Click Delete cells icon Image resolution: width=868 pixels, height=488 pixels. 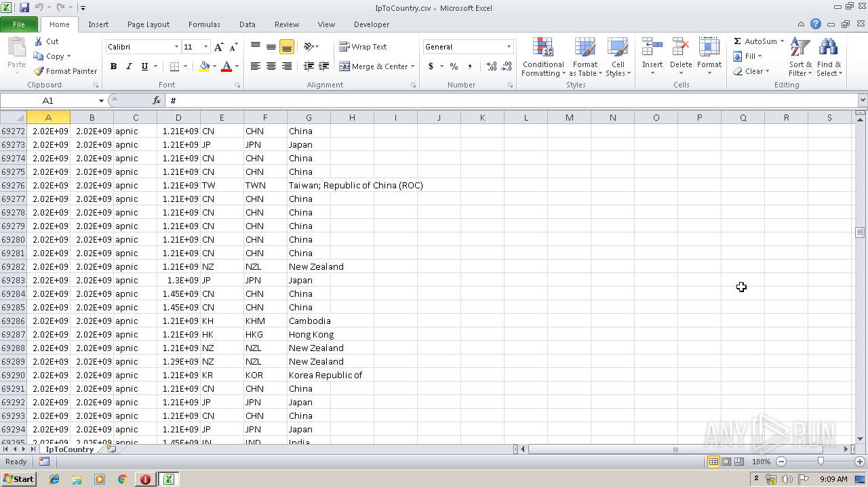tap(681, 47)
